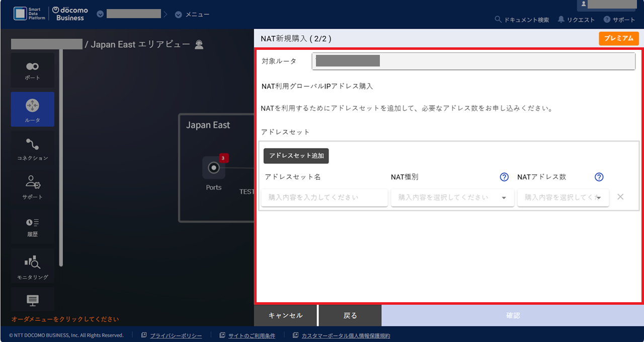
Task: Click the Ports node icon in the diagram
Action: (214, 168)
